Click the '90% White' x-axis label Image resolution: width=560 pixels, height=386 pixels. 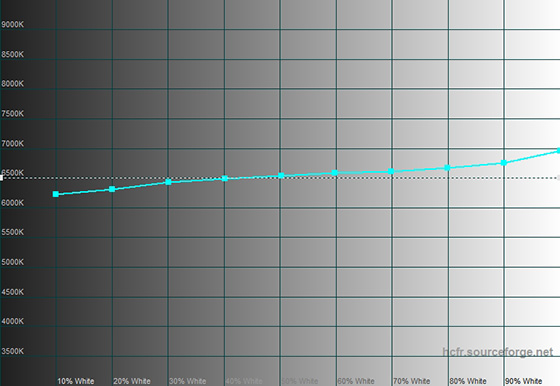coord(524,381)
